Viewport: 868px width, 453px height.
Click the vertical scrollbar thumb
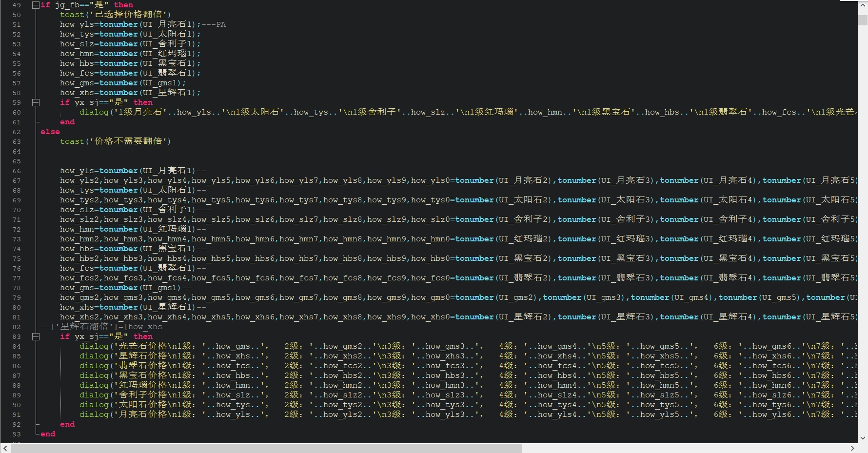863,20
